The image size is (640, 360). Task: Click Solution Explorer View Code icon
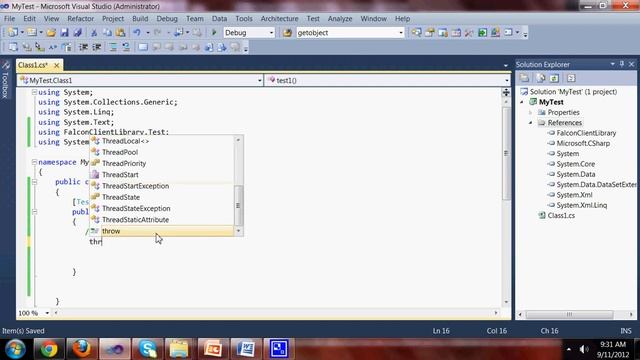[x=571, y=78]
